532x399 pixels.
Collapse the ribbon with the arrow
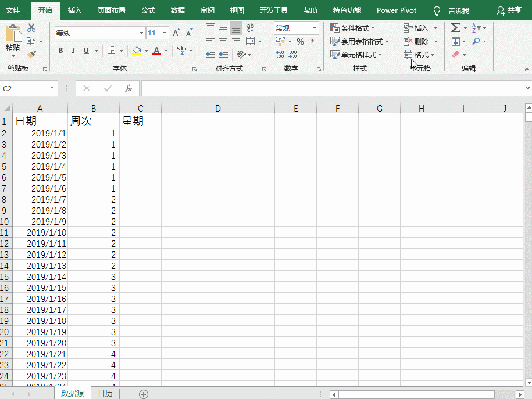[527, 69]
